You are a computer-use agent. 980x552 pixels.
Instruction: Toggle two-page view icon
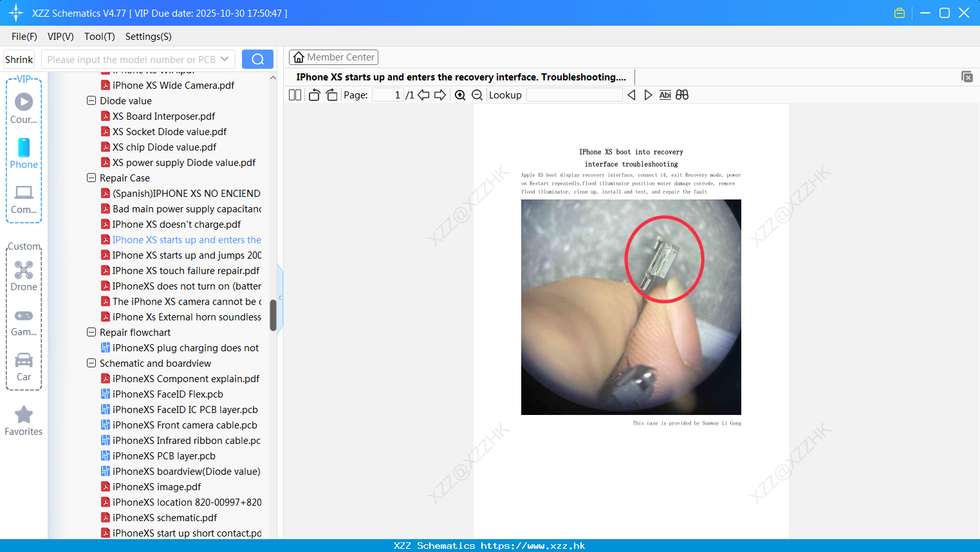click(295, 95)
